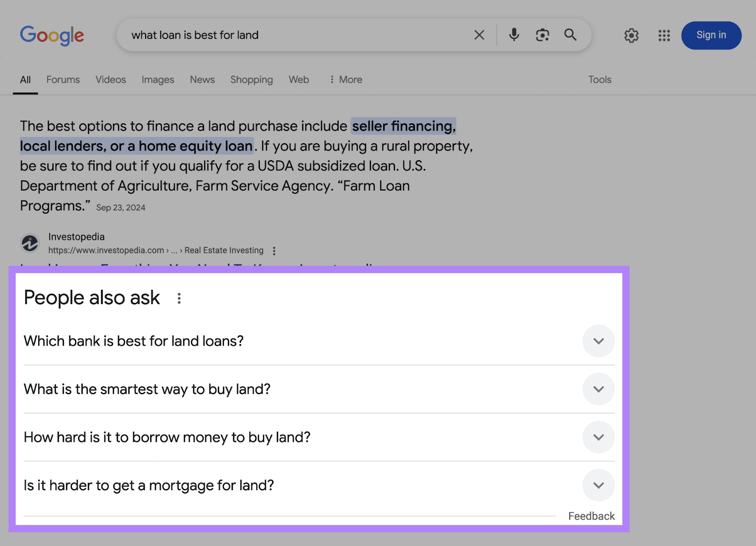
Task: Click the search magnifier icon
Action: coord(570,35)
